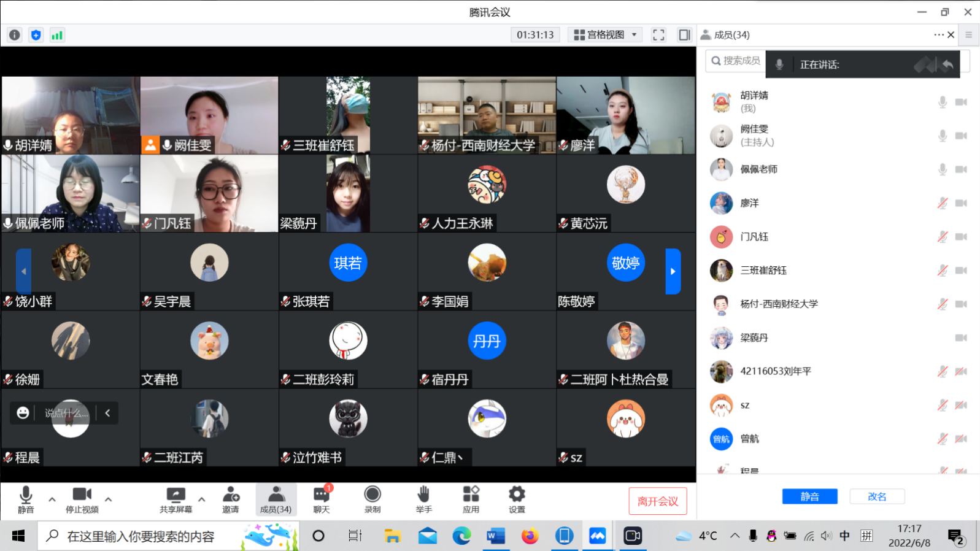This screenshot has width=980, height=551.
Task: Click the blue mute button in members panel
Action: 809,496
